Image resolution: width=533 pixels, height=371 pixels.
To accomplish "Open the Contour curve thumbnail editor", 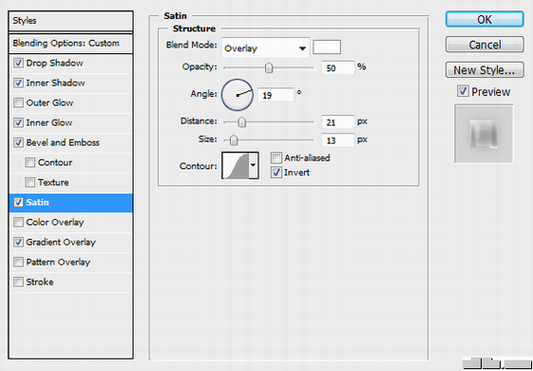I will pyautogui.click(x=235, y=166).
